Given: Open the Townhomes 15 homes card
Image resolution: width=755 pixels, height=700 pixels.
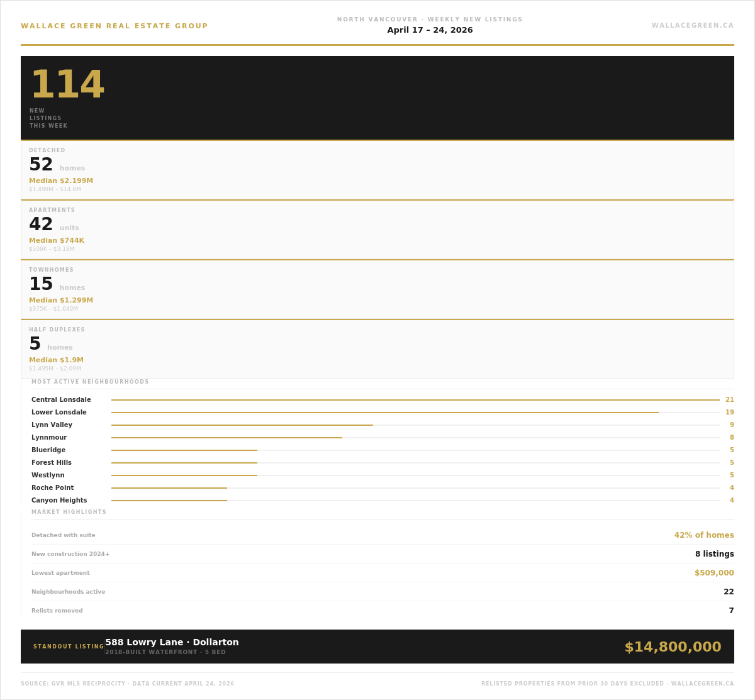Looking at the screenshot, I should [377, 289].
